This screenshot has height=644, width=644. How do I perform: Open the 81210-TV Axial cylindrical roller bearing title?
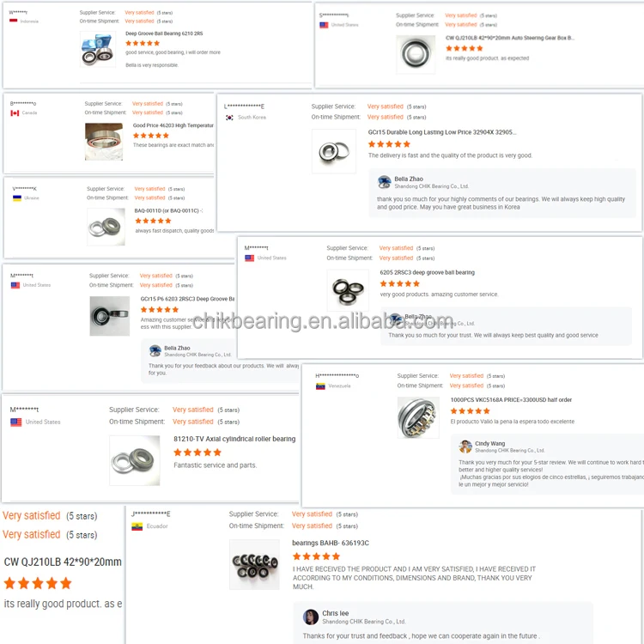click(x=234, y=439)
